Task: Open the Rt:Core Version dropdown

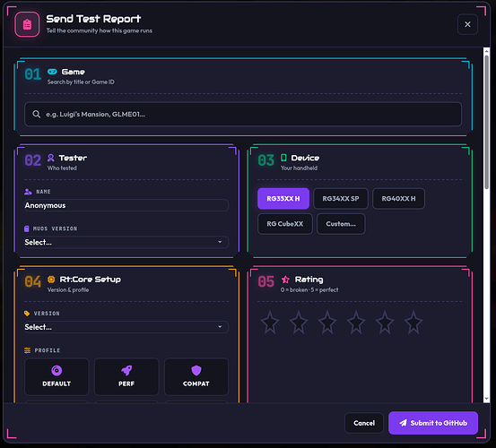Action: tap(126, 327)
